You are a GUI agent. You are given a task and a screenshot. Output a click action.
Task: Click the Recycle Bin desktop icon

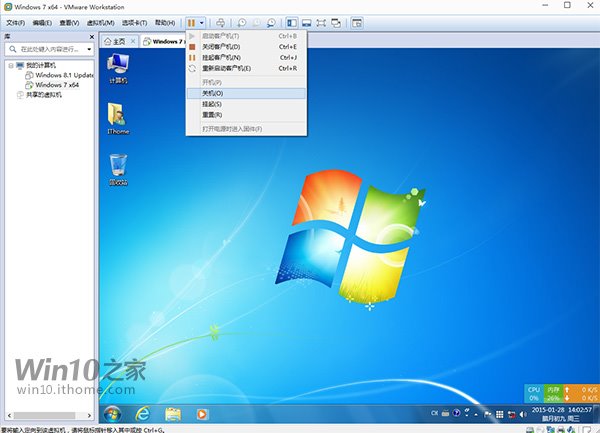(118, 169)
